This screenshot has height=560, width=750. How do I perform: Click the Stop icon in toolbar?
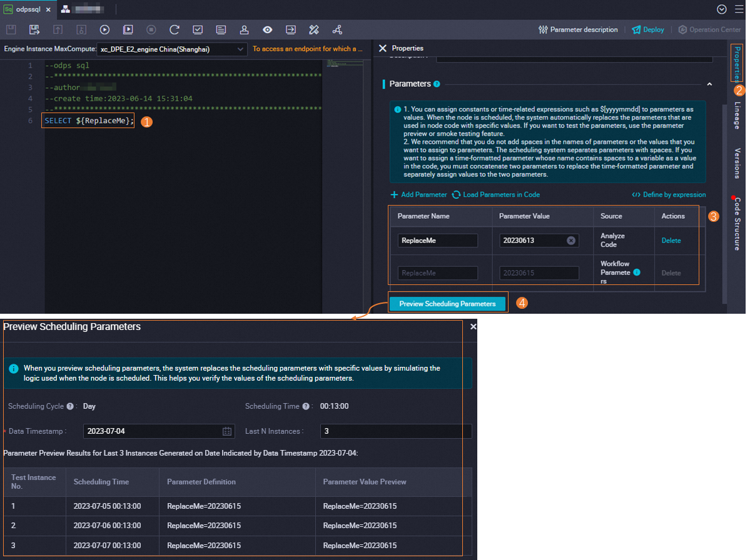point(151,29)
